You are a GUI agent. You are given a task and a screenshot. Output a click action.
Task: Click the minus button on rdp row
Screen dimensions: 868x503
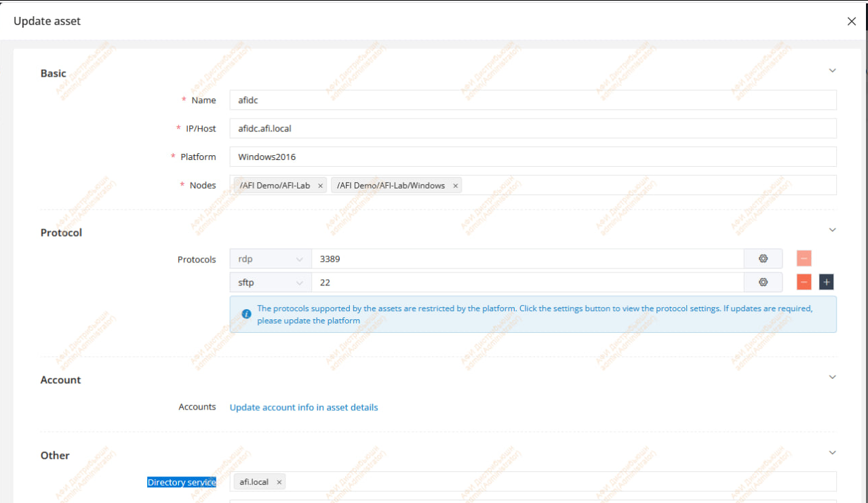pos(804,258)
